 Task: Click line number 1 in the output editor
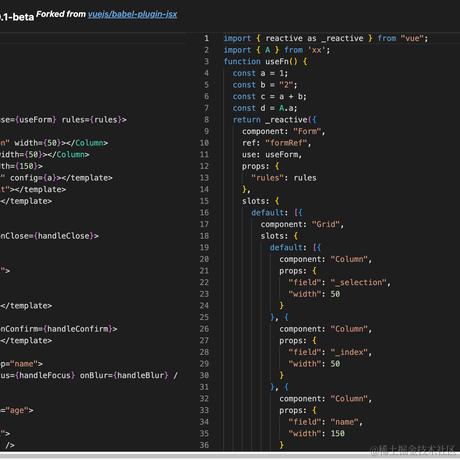pos(206,38)
